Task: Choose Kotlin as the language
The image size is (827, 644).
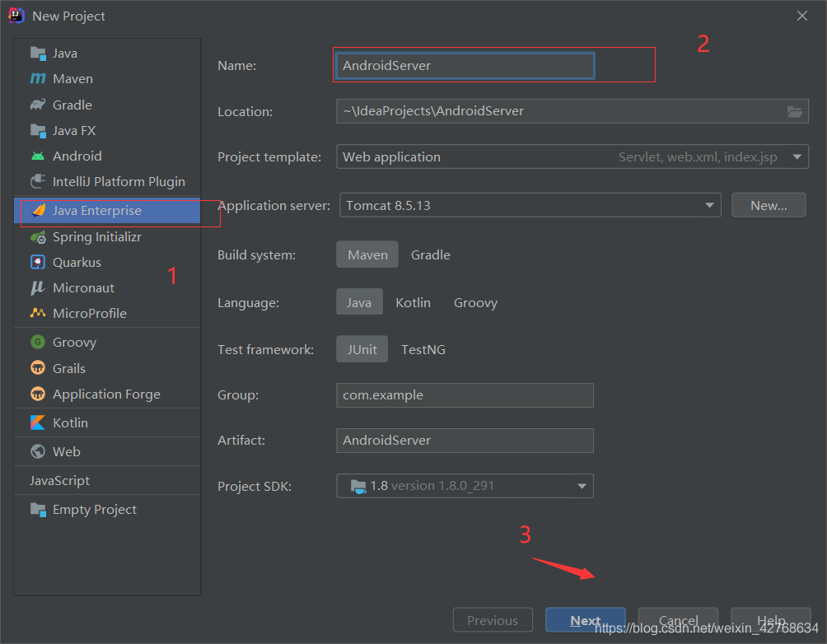Action: coord(413,302)
